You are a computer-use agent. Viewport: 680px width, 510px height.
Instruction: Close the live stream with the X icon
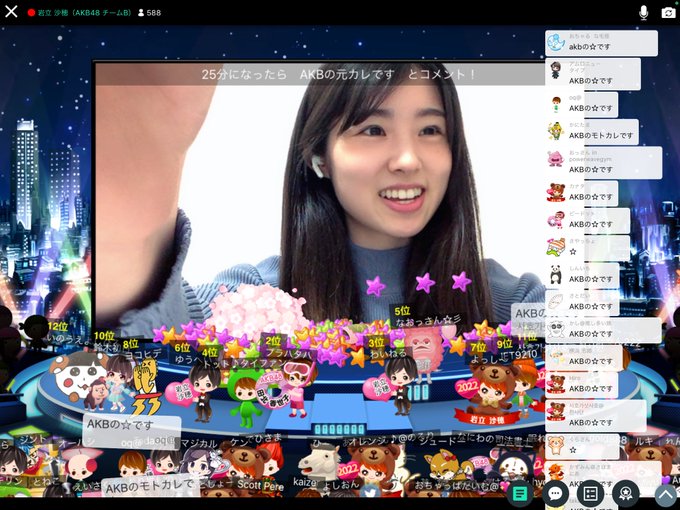11,11
